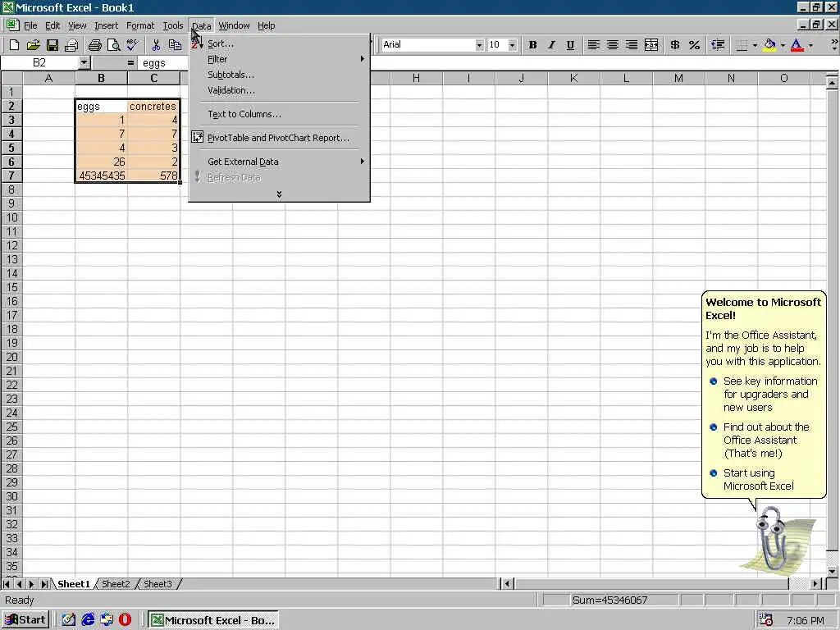Screen dimensions: 840x630
Task: Click the system tray scheduler icon
Action: tap(766, 620)
